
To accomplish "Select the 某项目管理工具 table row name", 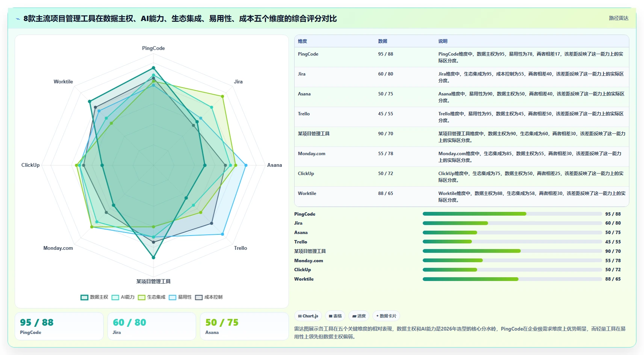I will pos(314,134).
